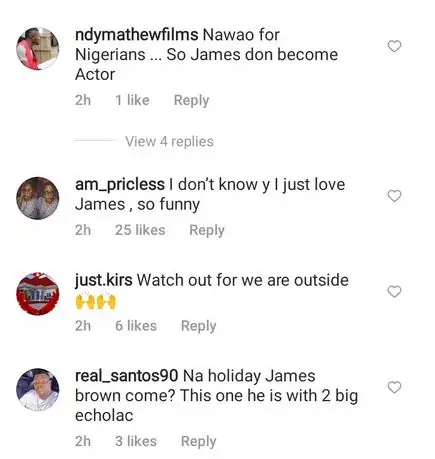Open ndymathewfilms' profile picture

click(38, 49)
